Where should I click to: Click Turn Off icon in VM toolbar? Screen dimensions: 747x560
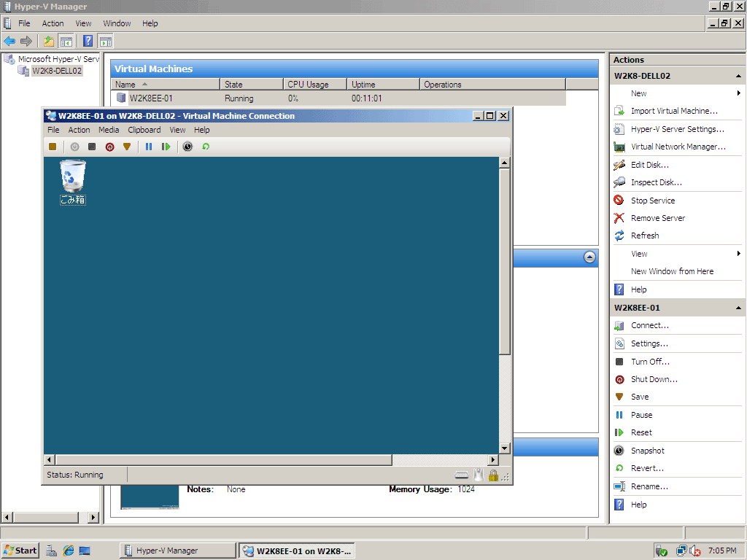click(92, 147)
